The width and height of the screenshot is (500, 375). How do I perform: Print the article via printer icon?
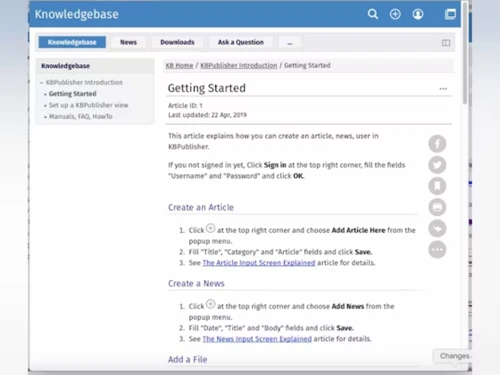click(x=437, y=207)
